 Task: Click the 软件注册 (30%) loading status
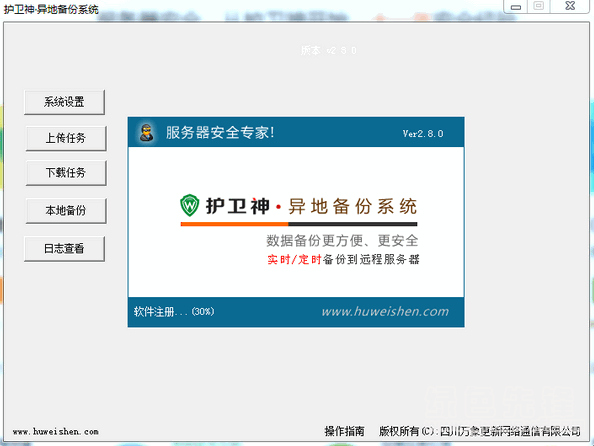click(x=174, y=312)
